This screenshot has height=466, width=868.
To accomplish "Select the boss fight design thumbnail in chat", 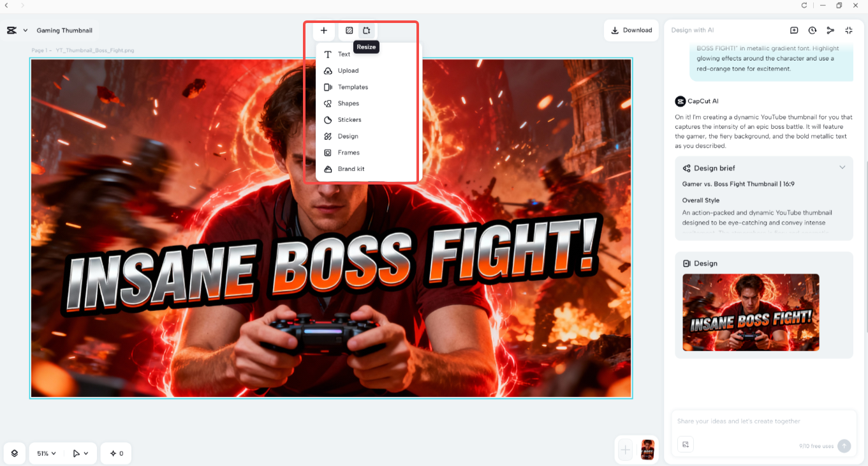I will click(x=751, y=312).
